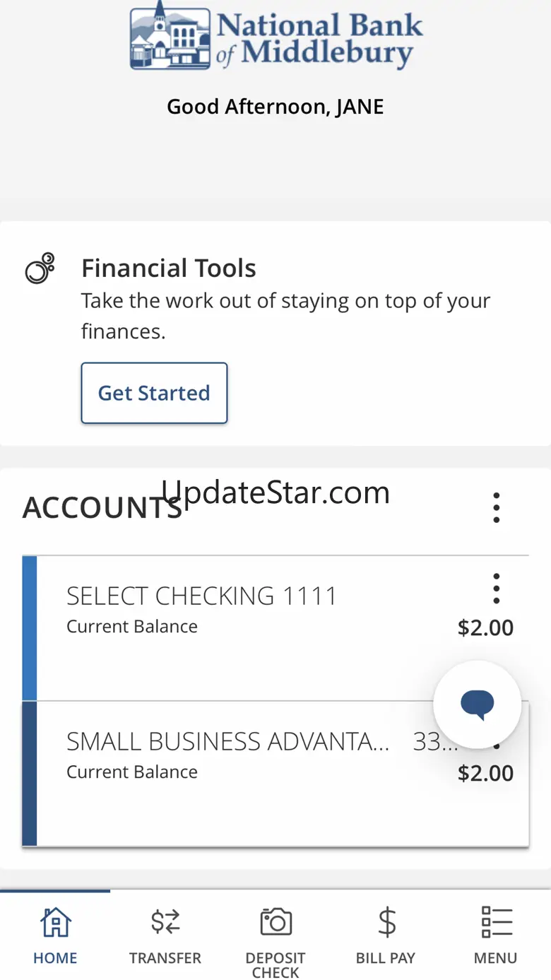
Task: Open the Small Business Advantage account
Action: tap(275, 774)
